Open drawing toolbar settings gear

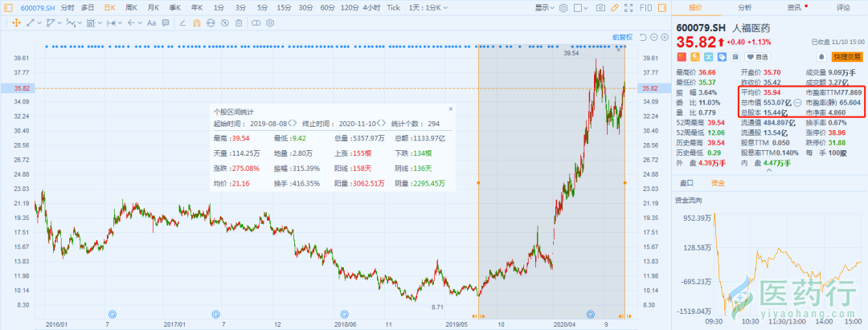pos(270,22)
